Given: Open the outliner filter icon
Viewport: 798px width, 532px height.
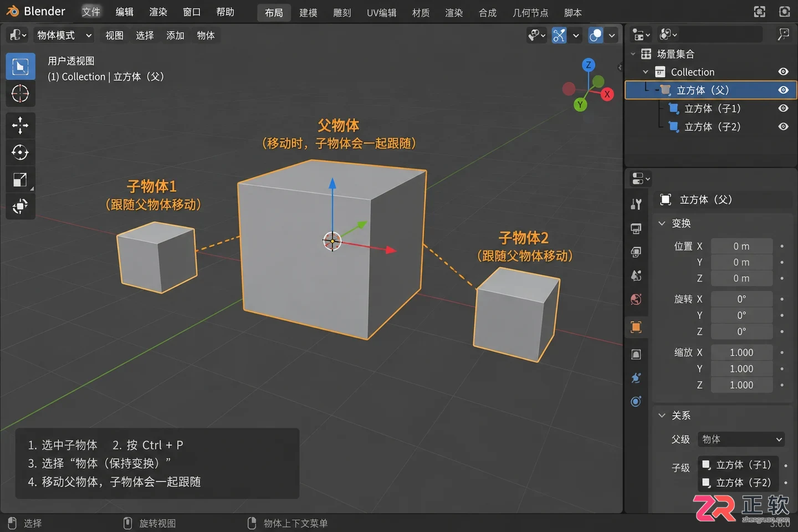Looking at the screenshot, I should point(783,35).
